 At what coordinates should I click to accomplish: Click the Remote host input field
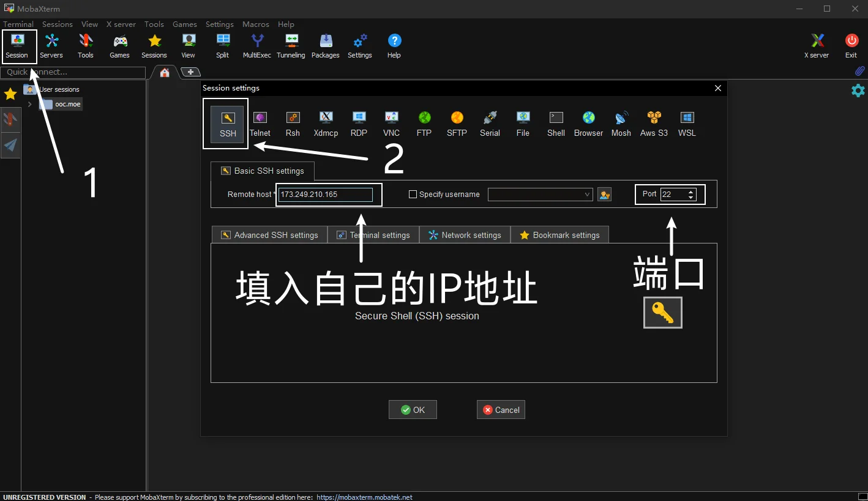point(324,194)
